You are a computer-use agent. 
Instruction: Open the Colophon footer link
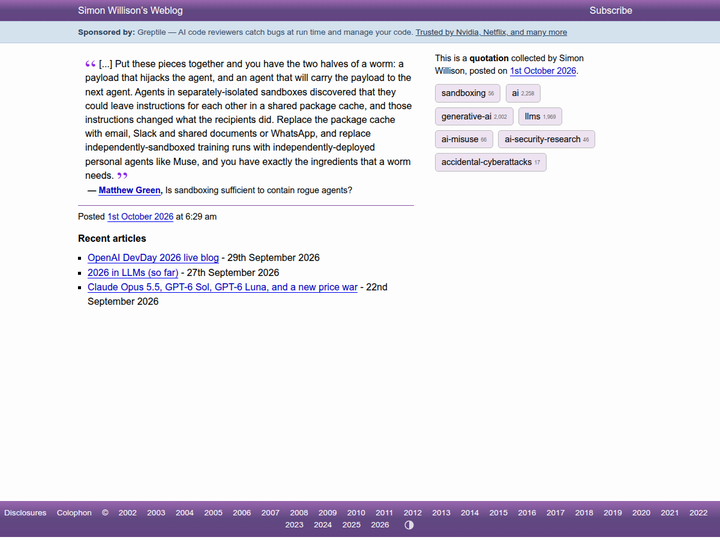74,513
